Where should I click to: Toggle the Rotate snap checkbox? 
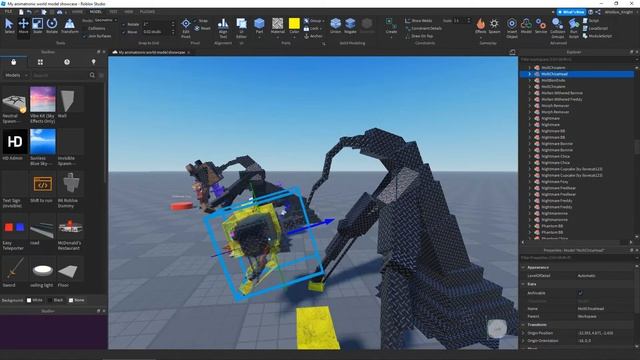[x=124, y=24]
